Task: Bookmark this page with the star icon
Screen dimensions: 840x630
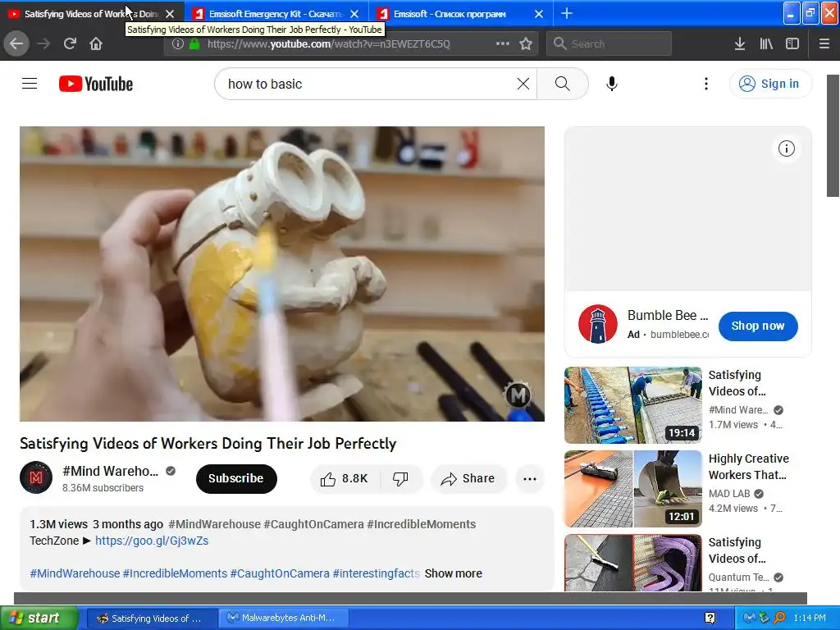Action: coord(526,44)
